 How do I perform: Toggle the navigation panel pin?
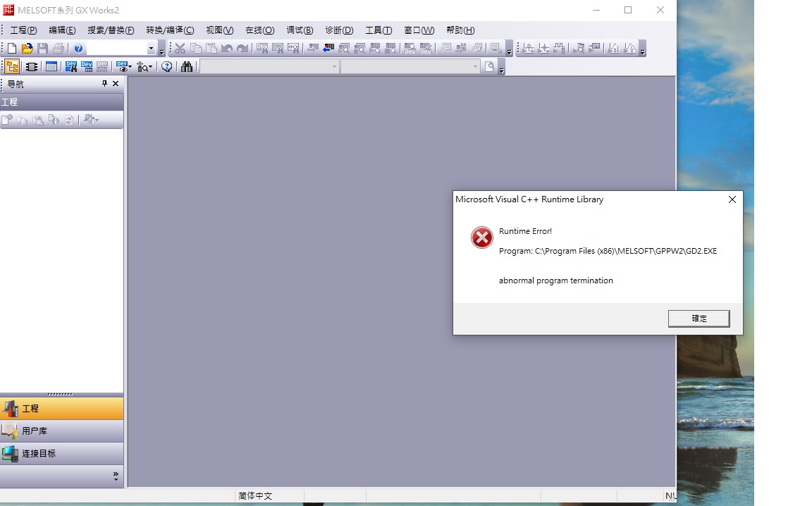[x=104, y=84]
